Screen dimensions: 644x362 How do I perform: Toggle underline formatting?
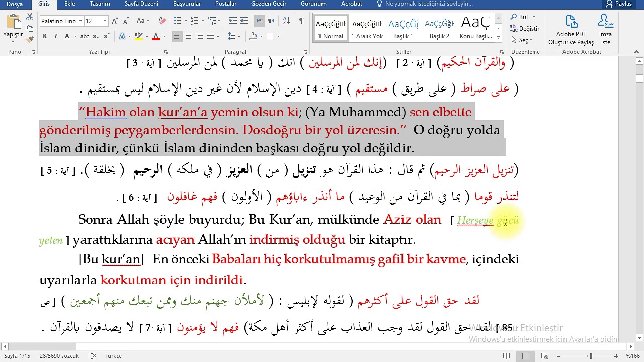67,36
